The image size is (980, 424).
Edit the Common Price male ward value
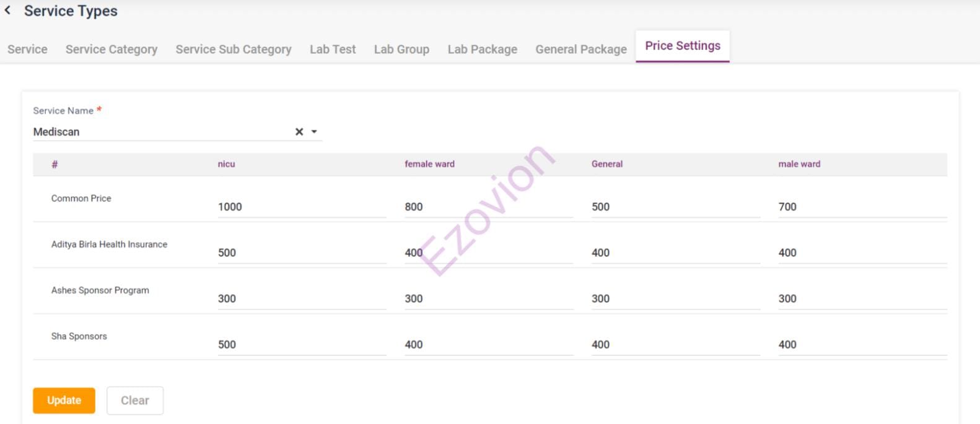click(x=862, y=207)
